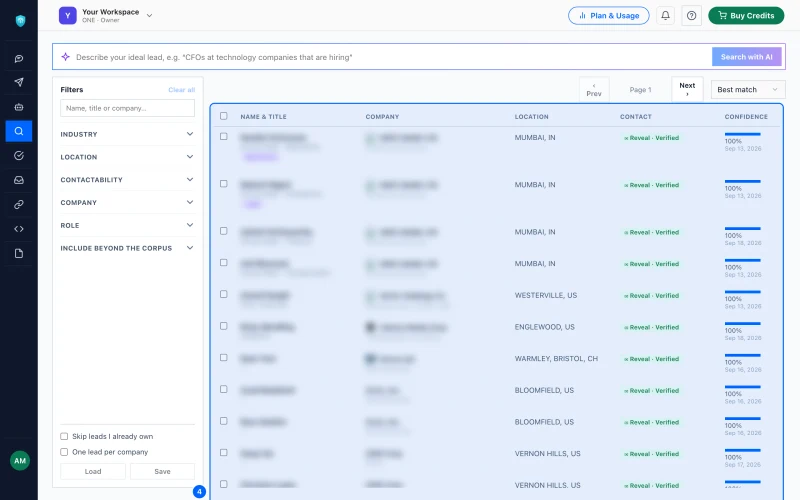800x500 pixels.
Task: Click the Location column header
Action: point(531,117)
